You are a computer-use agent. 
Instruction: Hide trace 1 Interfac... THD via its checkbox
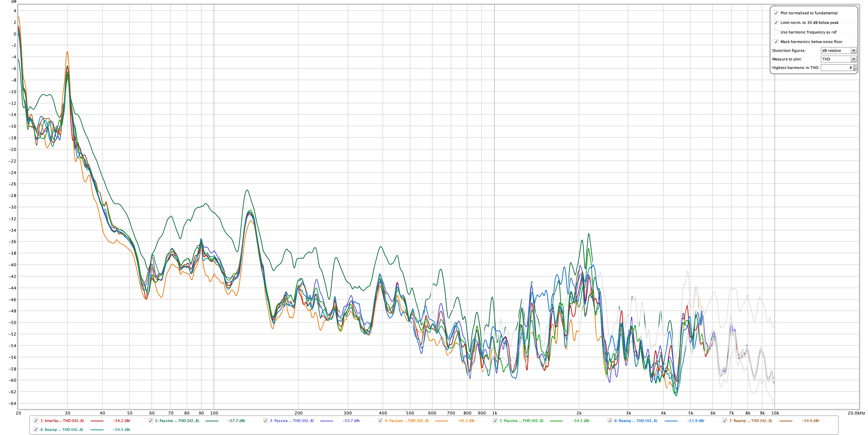pyautogui.click(x=36, y=421)
